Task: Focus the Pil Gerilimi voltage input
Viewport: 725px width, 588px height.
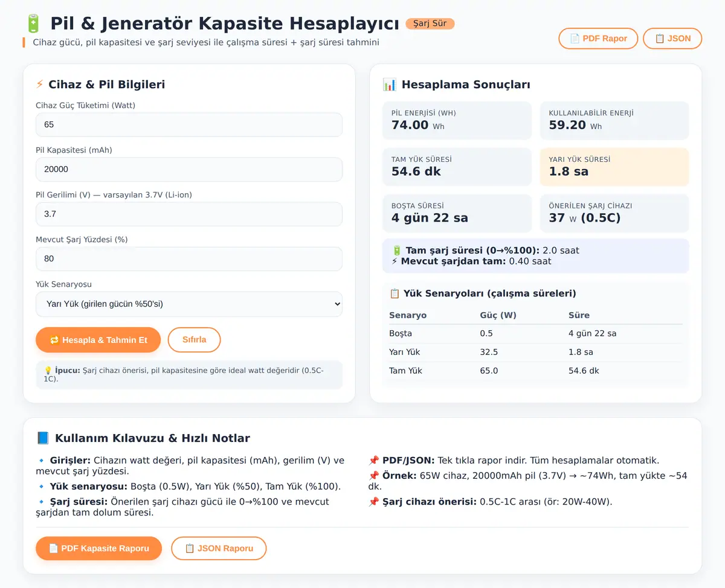Action: (x=189, y=214)
